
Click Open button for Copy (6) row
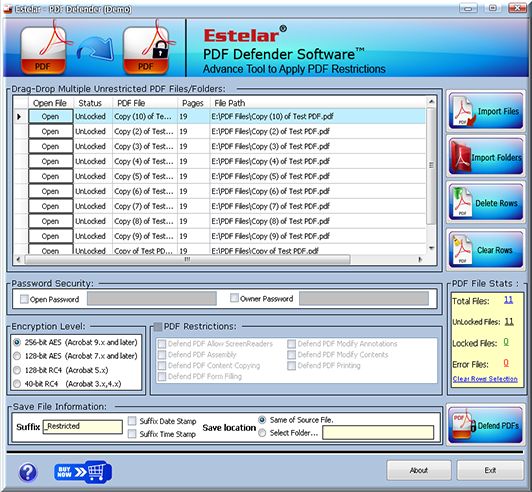click(x=51, y=191)
